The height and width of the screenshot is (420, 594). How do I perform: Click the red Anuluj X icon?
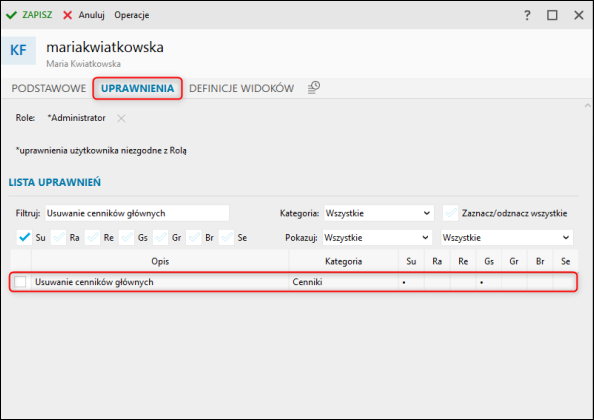[x=67, y=15]
